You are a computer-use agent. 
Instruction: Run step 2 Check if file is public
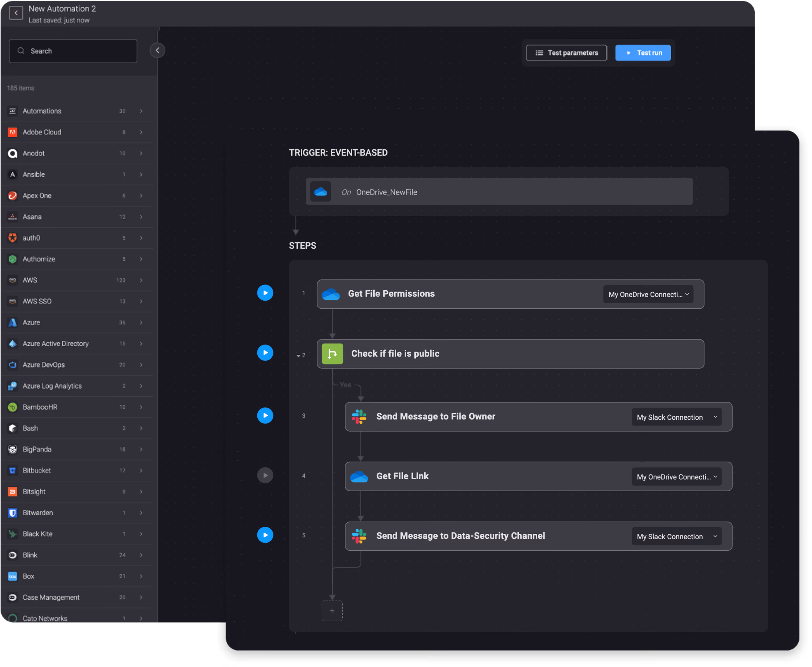[x=265, y=353]
